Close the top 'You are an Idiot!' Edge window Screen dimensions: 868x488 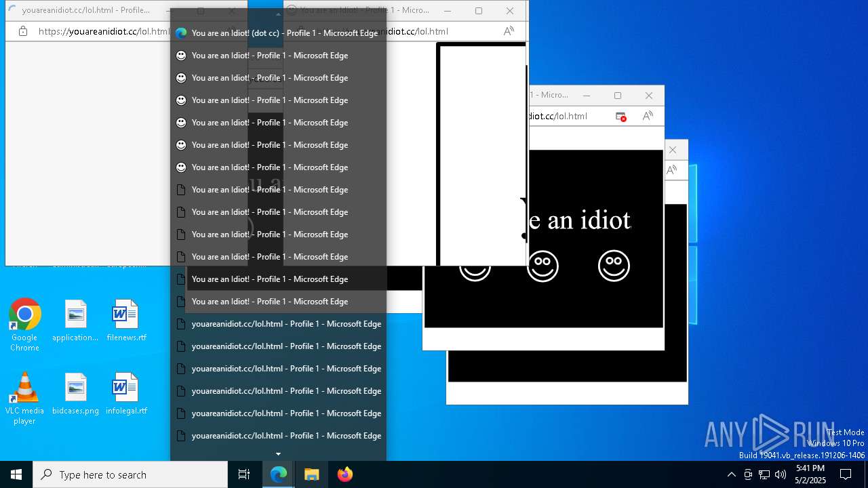click(510, 10)
